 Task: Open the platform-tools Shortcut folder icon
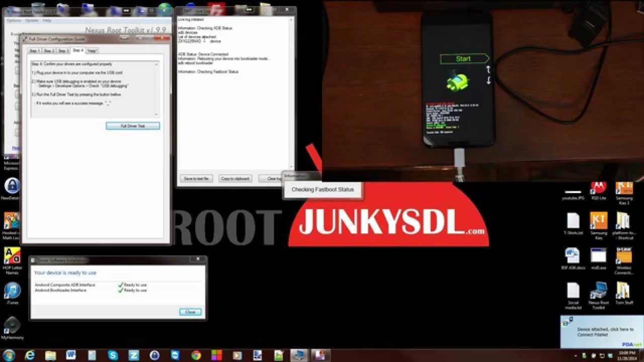pyautogui.click(x=624, y=226)
